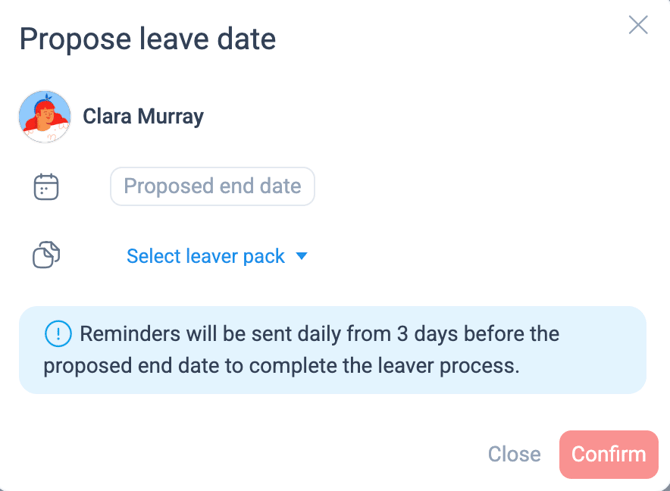Click the Close text button
Viewport: 670px width, 491px height.
pos(514,454)
